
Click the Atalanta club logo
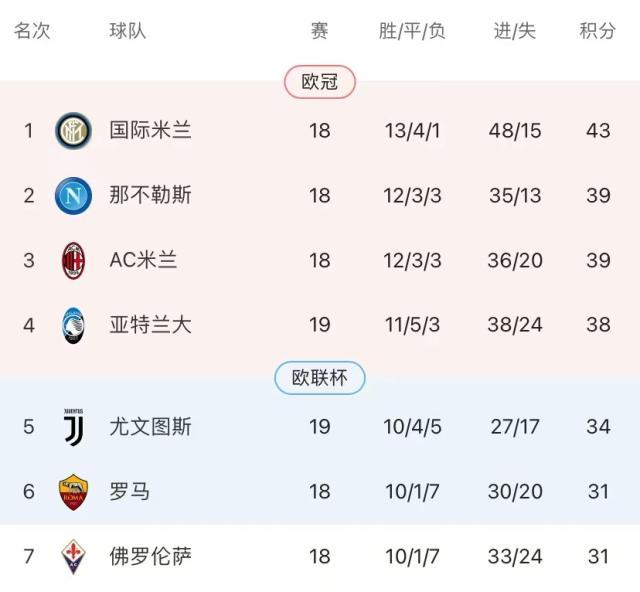(x=73, y=325)
